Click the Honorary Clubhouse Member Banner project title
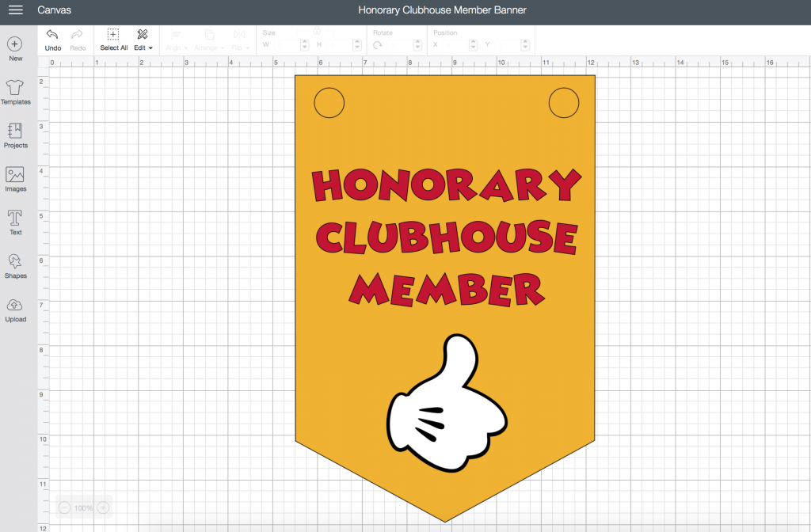Screen dimensions: 811x532 [442, 9]
